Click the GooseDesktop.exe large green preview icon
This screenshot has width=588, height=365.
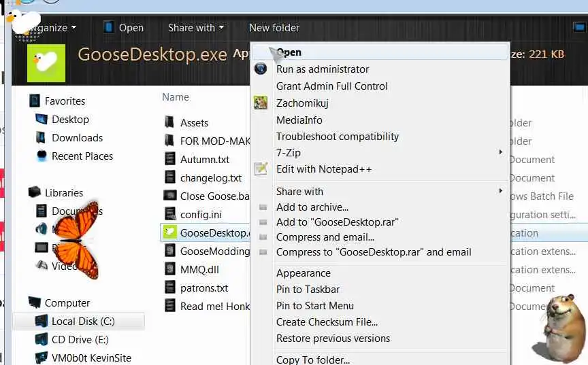click(46, 63)
